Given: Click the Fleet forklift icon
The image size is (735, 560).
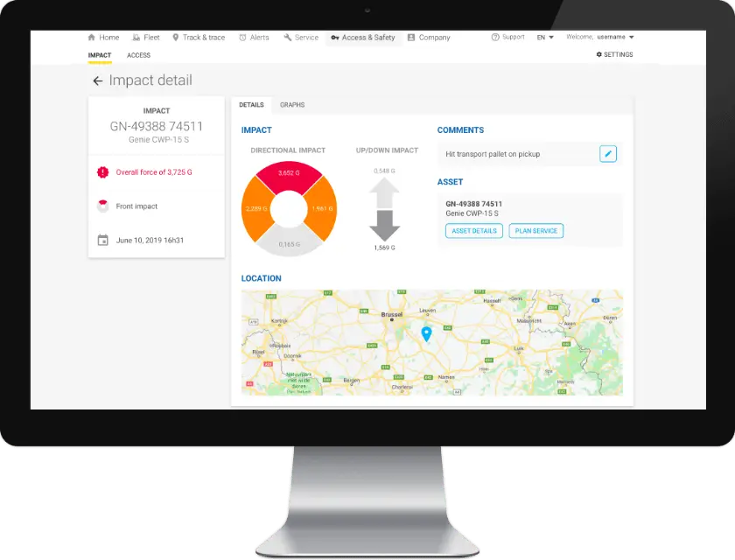Looking at the screenshot, I should point(136,37).
